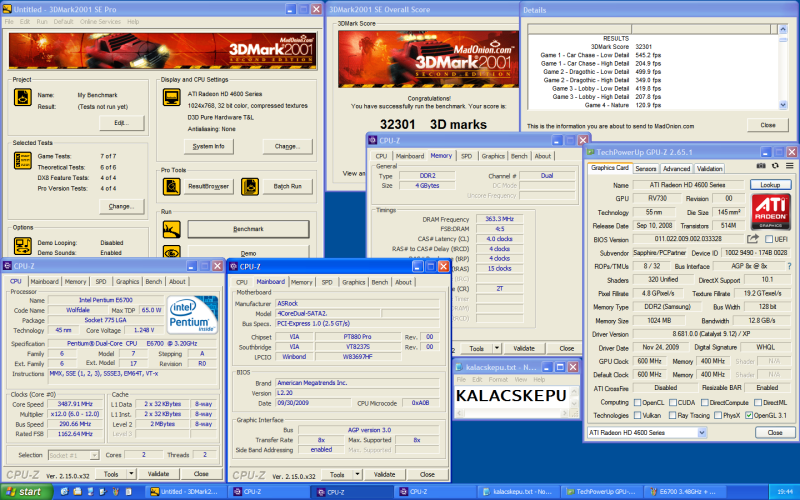Click the monitor icon in Display and CPU Settings
Image resolution: width=800 pixels, height=500 pixels.
pos(171,97)
